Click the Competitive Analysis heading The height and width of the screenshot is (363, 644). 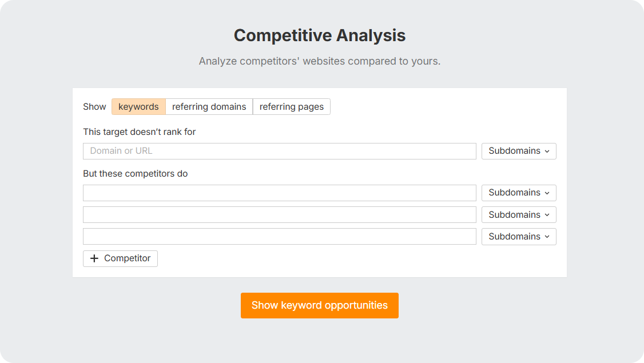[x=319, y=35]
